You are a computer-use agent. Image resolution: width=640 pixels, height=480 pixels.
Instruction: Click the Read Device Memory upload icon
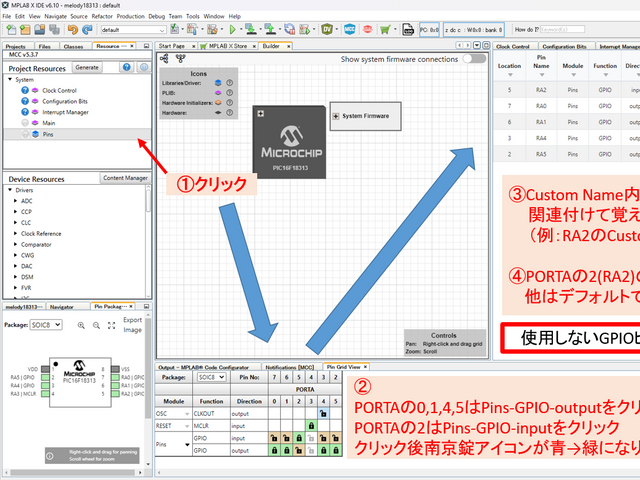click(x=270, y=29)
